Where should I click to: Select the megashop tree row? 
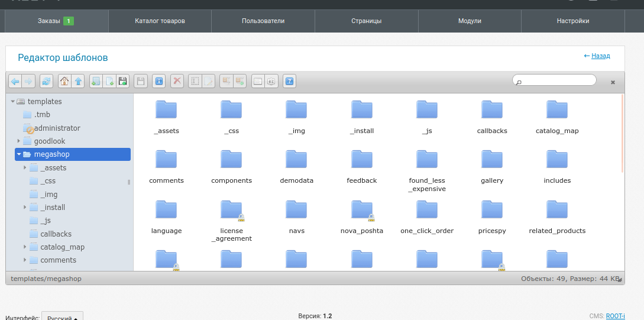click(x=73, y=154)
